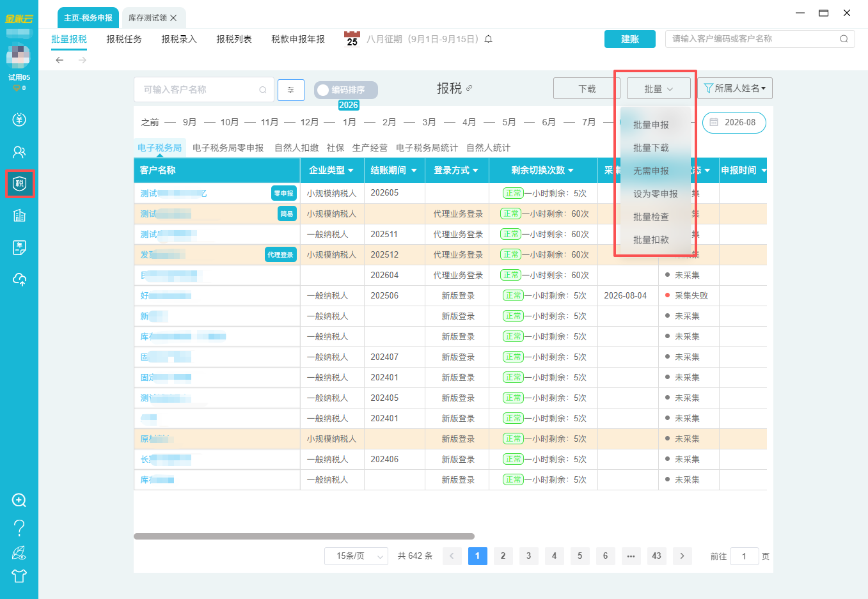
Task: Go to last page 43
Action: pos(656,556)
